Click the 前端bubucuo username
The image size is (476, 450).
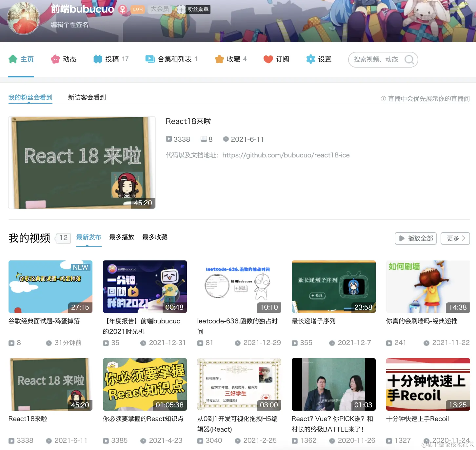pyautogui.click(x=82, y=9)
